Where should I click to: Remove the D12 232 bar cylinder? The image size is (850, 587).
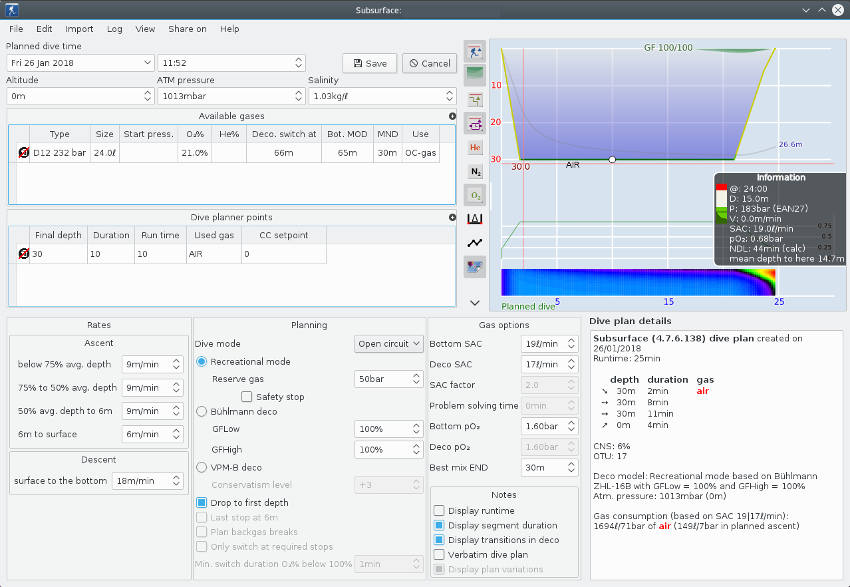click(x=22, y=153)
